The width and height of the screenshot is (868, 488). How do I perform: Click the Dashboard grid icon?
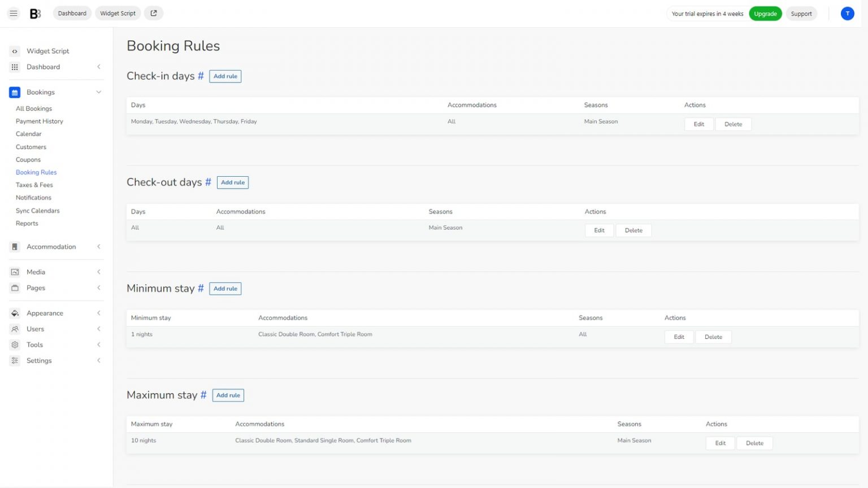[15, 67]
